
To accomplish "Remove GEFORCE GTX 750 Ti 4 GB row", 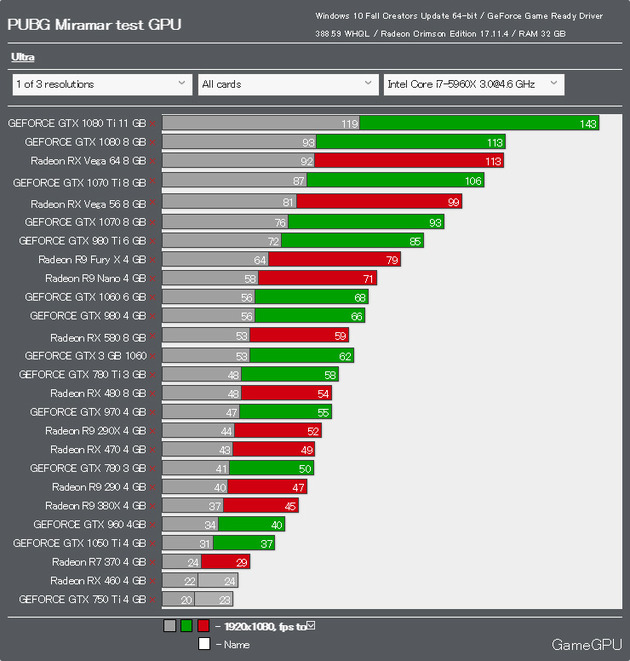I will (152, 599).
